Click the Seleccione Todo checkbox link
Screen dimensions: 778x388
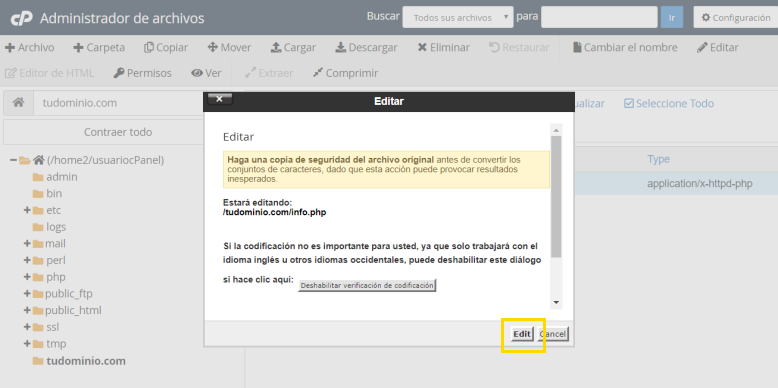pos(669,103)
